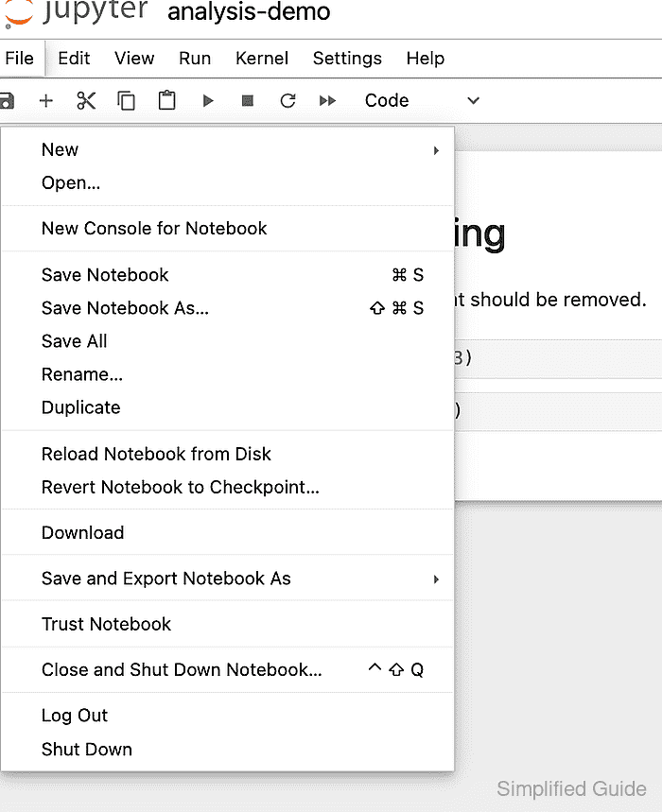Viewport: 662px width, 812px height.
Task: Open the Kernel menu
Action: 262,59
